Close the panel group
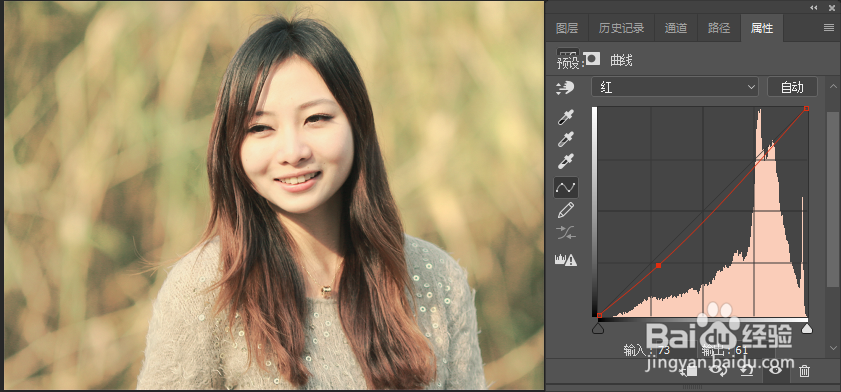841x392 pixels. 832,7
